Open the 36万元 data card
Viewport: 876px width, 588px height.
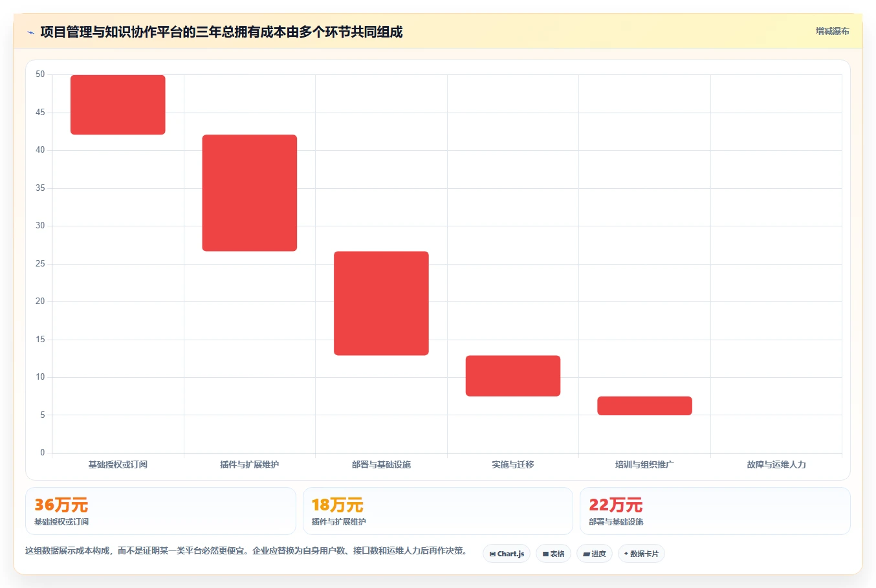point(160,511)
